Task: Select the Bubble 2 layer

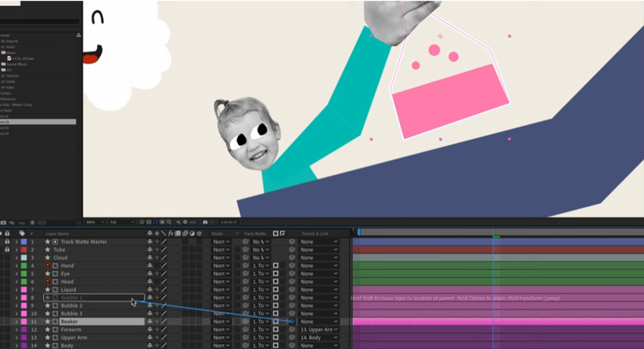Action: (x=71, y=306)
